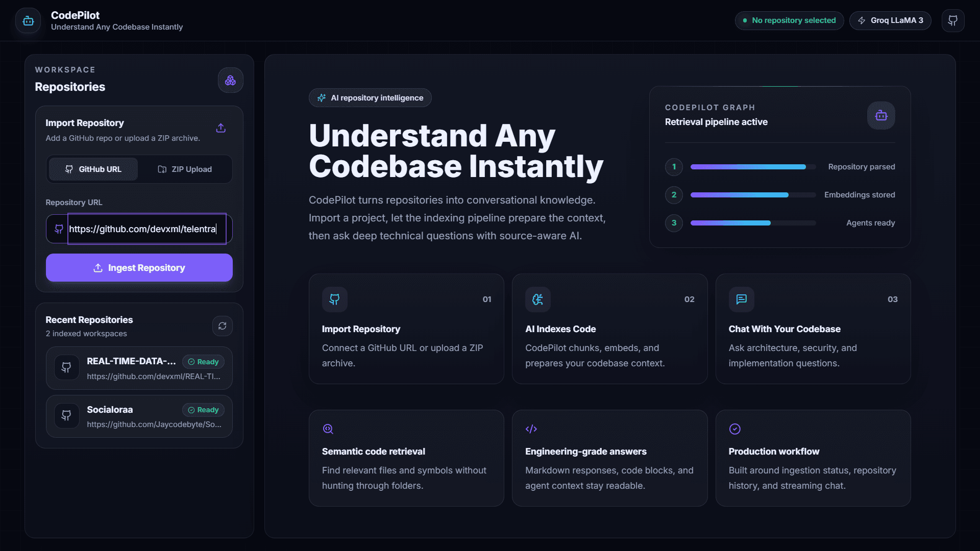This screenshot has height=551, width=980.
Task: Click the Groq LLaMA 3 model badge
Action: [890, 20]
